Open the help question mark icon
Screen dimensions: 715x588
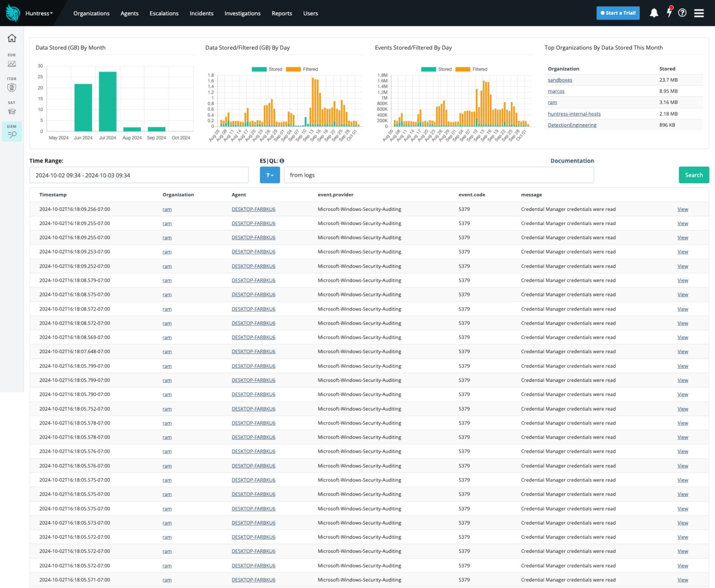682,13
